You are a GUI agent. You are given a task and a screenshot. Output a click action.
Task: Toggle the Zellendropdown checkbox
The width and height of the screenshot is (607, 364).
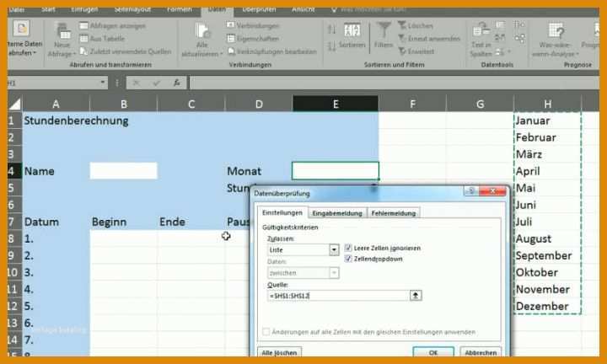click(x=348, y=259)
